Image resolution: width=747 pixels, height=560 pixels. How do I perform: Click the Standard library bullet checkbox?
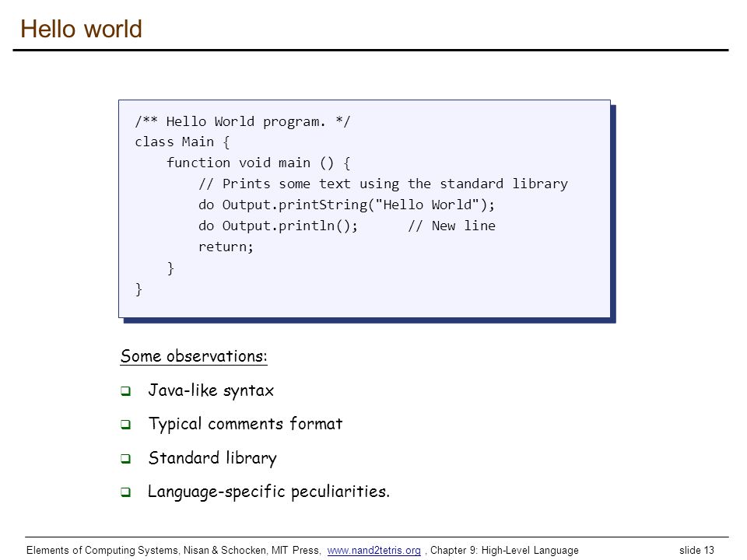coord(126,459)
